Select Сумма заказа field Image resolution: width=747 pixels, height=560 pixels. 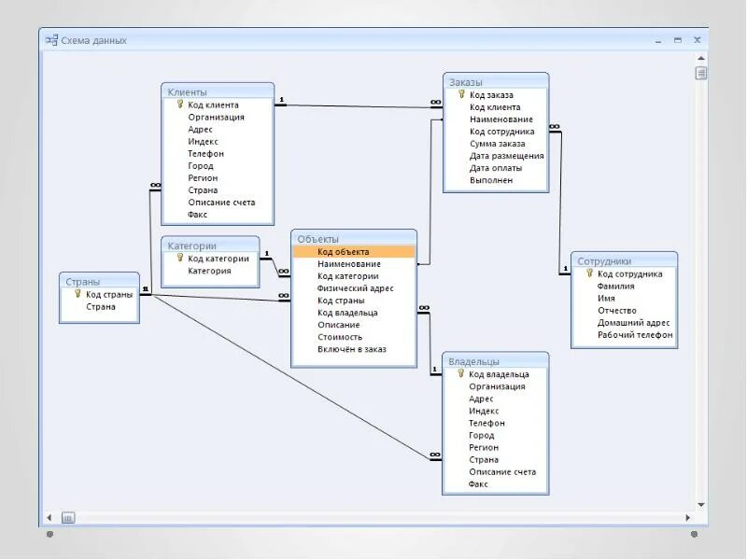[496, 144]
